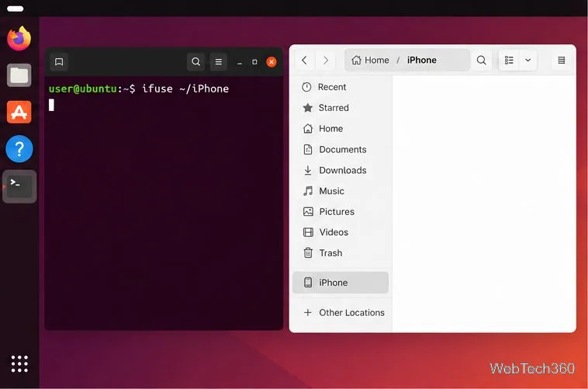Open Starred in the sidebar
The width and height of the screenshot is (588, 389).
341,108
